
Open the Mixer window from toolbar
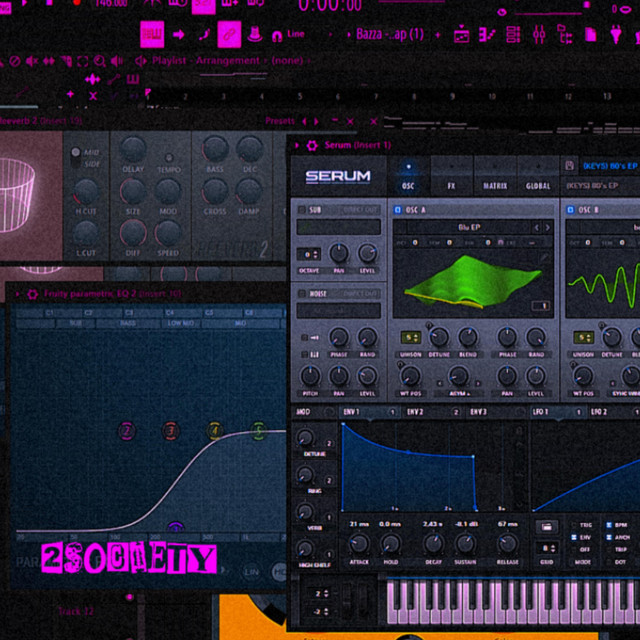coord(539,35)
